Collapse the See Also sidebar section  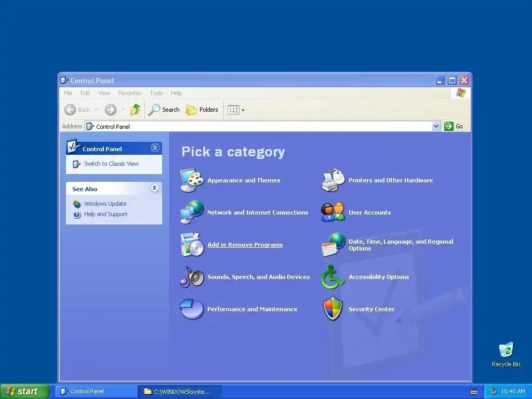(154, 188)
